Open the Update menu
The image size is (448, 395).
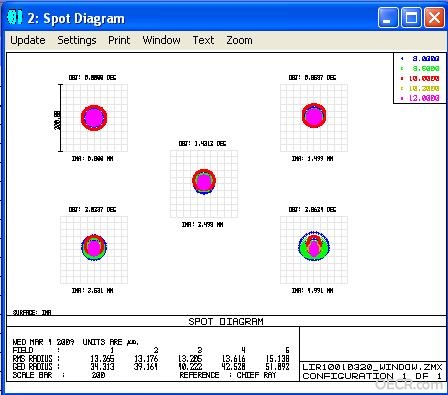pos(28,40)
